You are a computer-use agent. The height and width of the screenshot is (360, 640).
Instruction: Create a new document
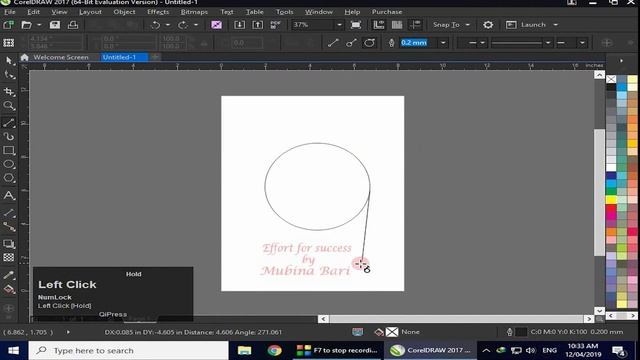[x=9, y=25]
